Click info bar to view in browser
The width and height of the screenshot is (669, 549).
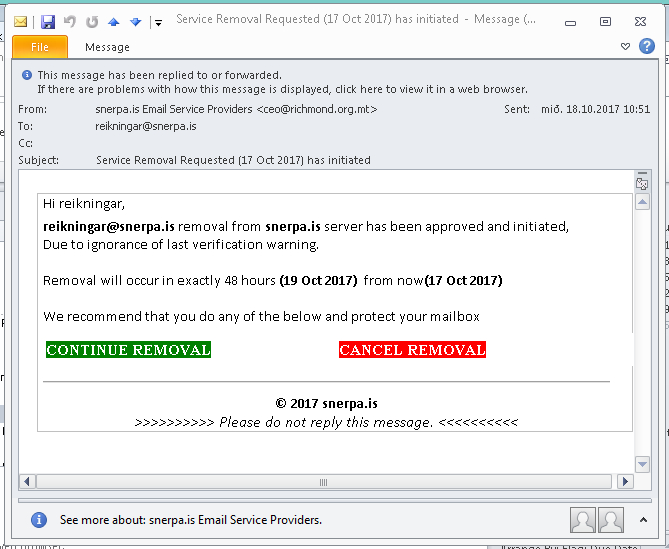282,89
